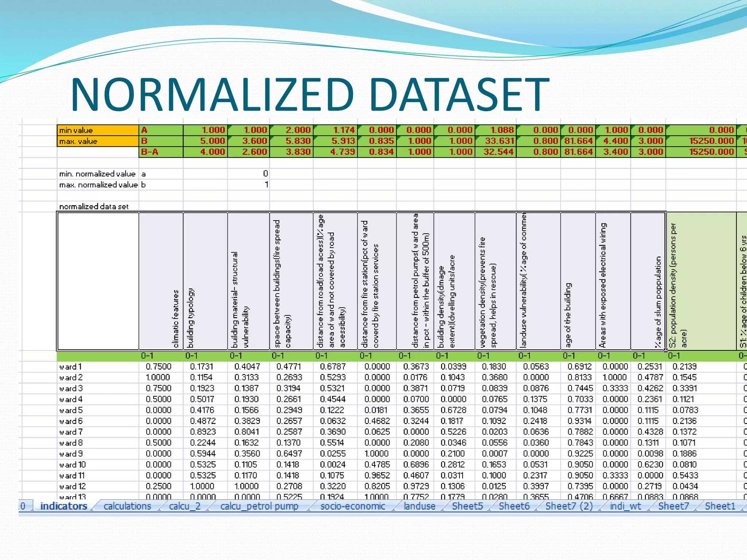Select the 'distance from petrol pumps' header
Screen dimensions: 747x560
pos(415,281)
